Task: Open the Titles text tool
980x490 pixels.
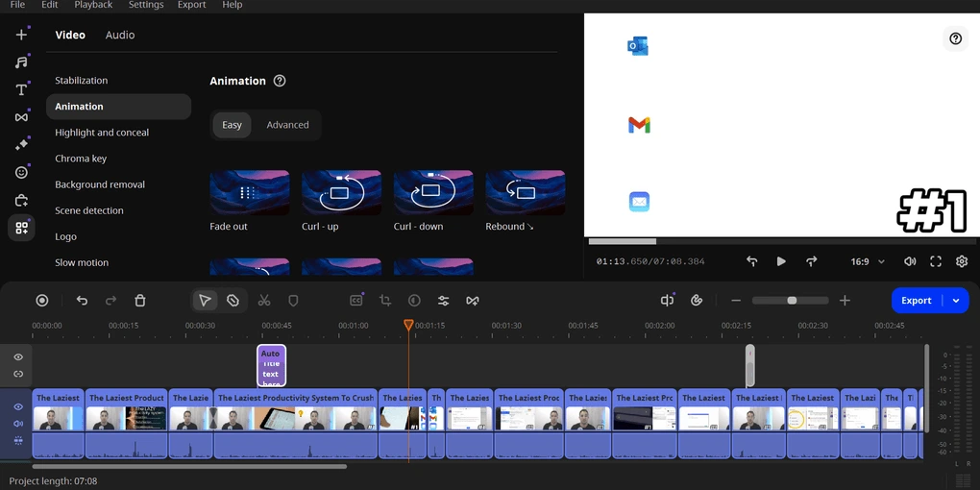Action: pyautogui.click(x=21, y=90)
